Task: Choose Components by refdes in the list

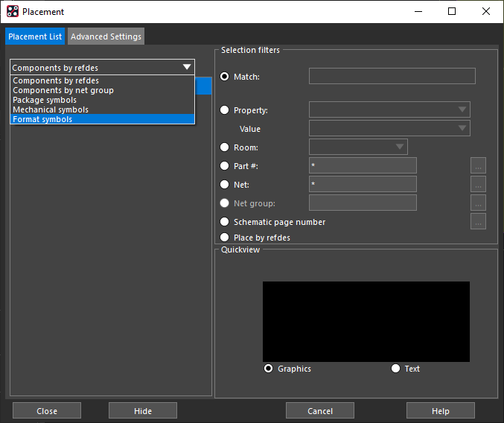Action: pyautogui.click(x=102, y=80)
